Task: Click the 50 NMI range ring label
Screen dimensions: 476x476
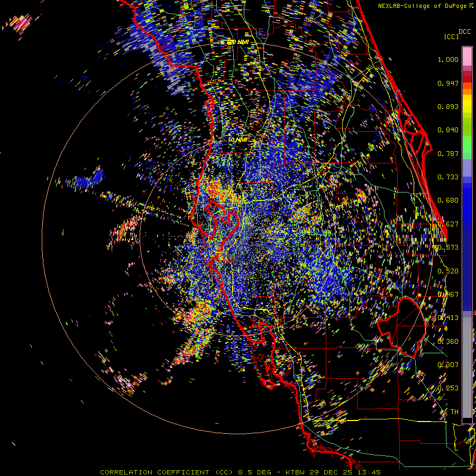Action: pos(237,140)
